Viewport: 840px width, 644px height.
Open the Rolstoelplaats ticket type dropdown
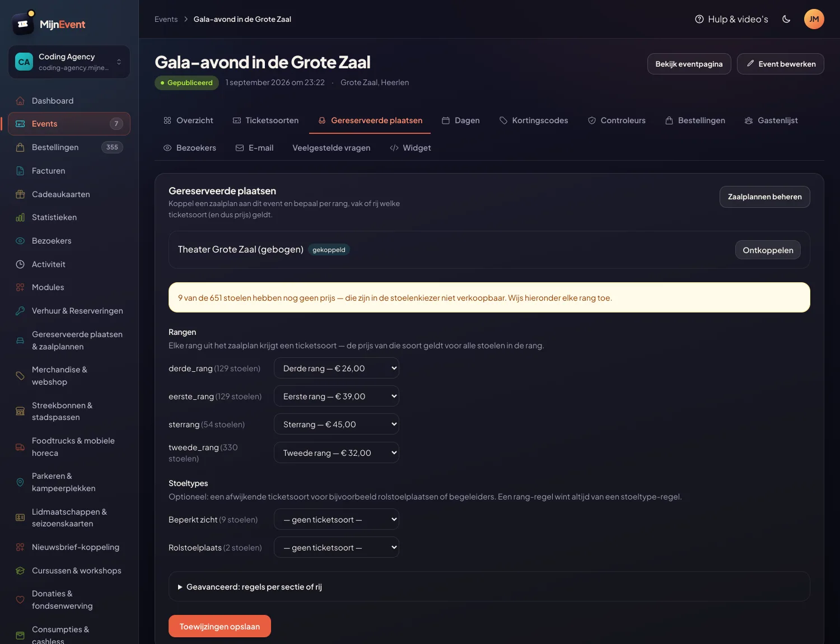337,547
